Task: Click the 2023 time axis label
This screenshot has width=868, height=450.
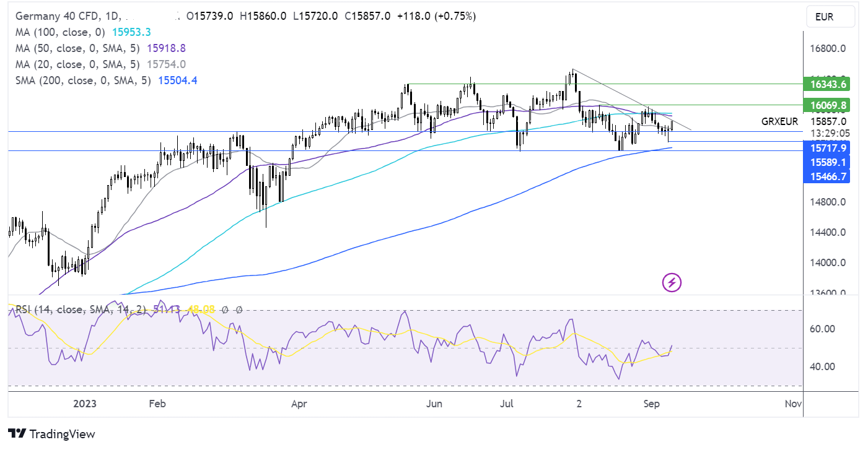Action: [x=85, y=404]
